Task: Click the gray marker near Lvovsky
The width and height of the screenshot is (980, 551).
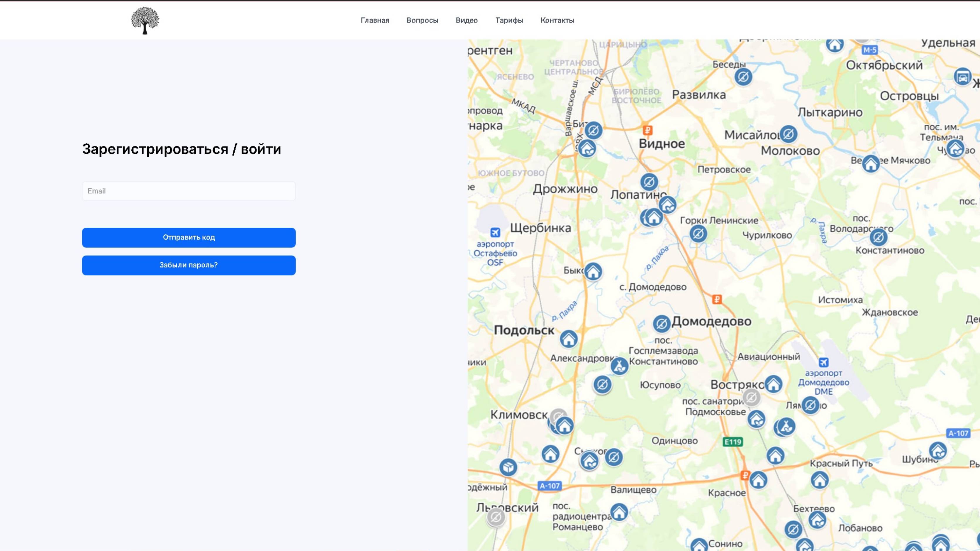Action: click(496, 517)
